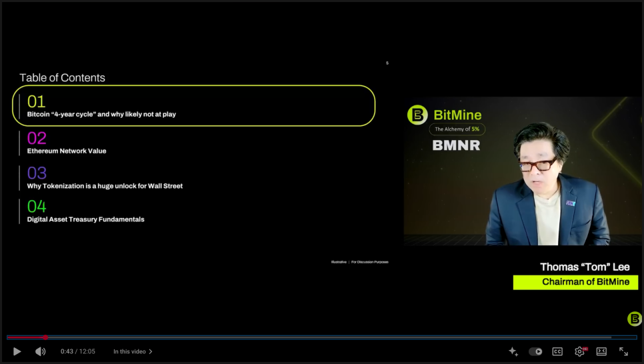This screenshot has height=364, width=644.
Task: Click the BMNR ticker text
Action: [x=456, y=145]
